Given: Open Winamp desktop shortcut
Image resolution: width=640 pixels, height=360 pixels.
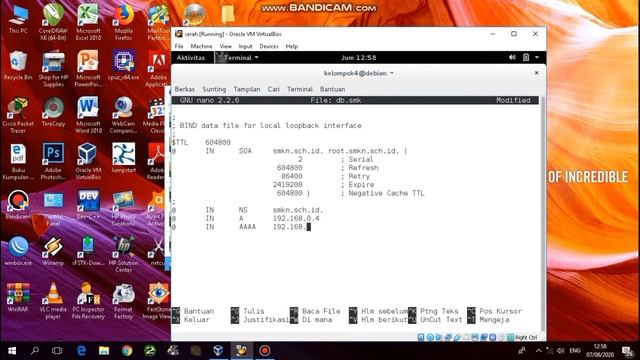Looking at the screenshot, I should pos(53,251).
